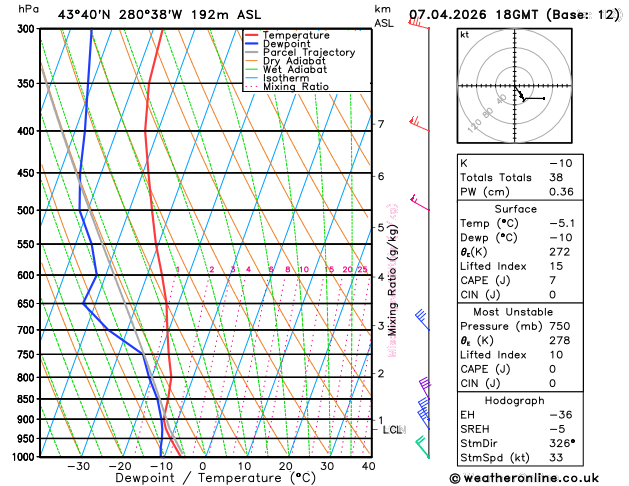
Task: Click the green wind barb near 1000 hPa
Action: (422, 447)
